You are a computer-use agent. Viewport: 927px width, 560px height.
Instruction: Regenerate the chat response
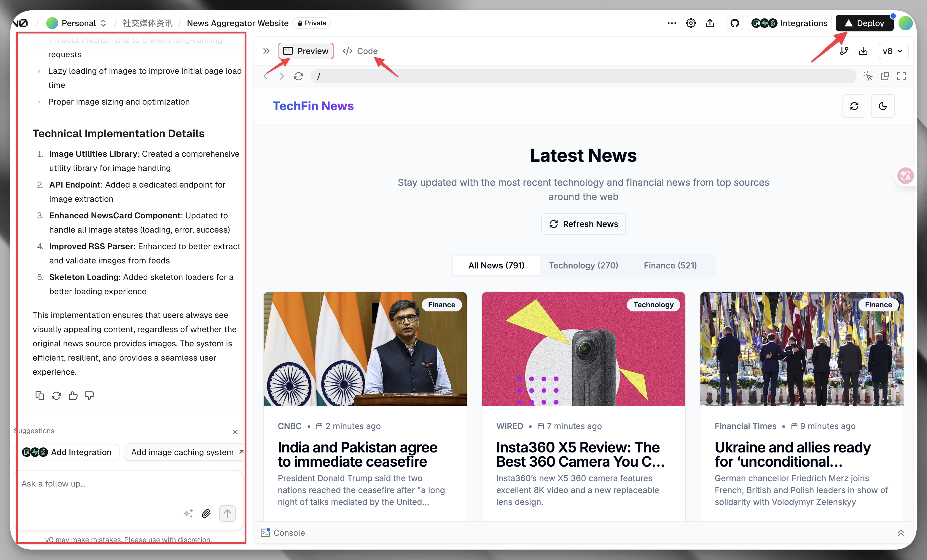point(56,395)
